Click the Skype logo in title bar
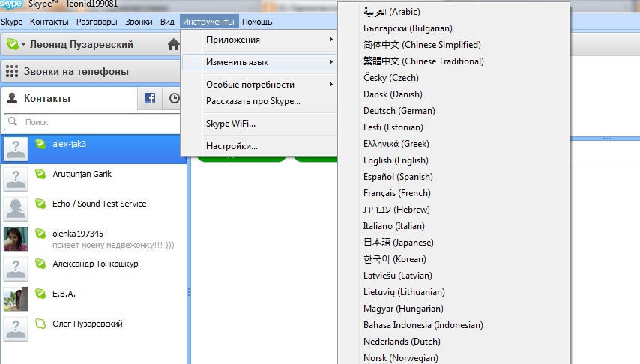640x364 pixels. [11, 4]
